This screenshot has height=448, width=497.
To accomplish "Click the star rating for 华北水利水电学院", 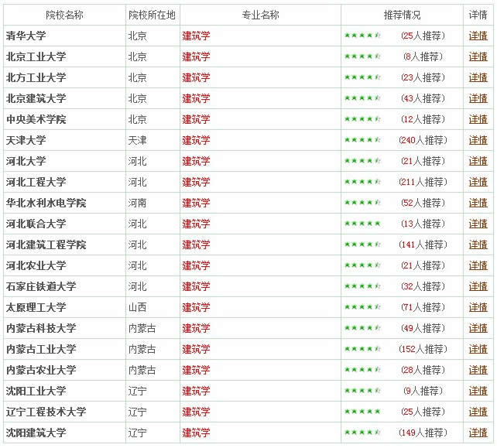I will (362, 203).
